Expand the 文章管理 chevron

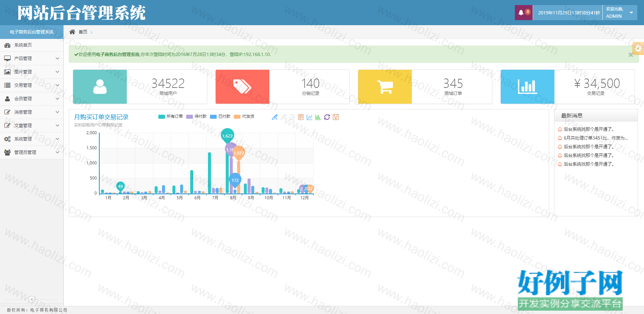coord(57,125)
